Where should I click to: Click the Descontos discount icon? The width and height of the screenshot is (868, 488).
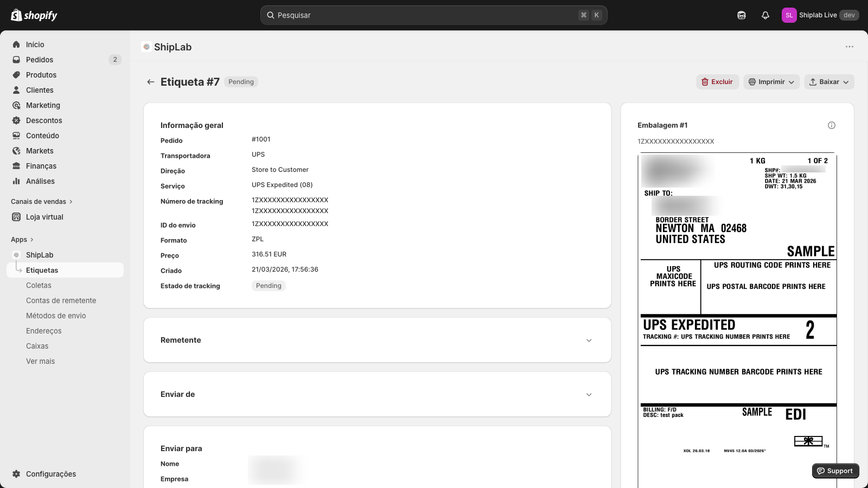click(x=16, y=120)
